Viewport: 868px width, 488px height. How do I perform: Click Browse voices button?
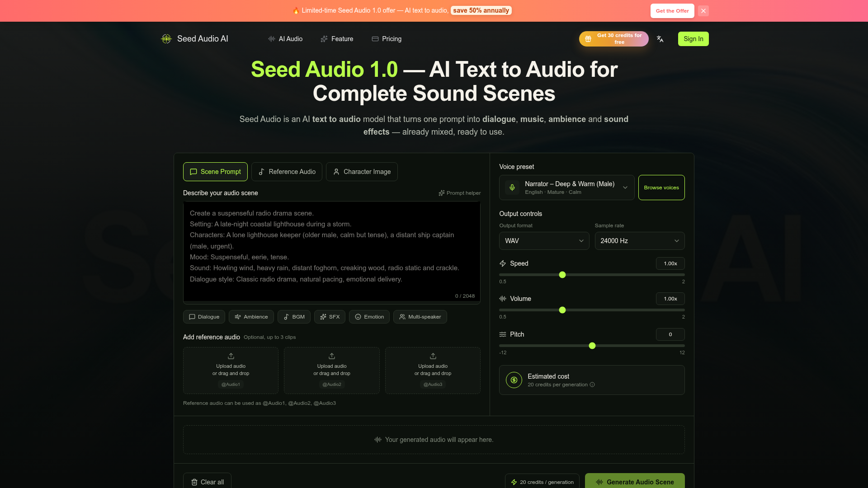661,188
